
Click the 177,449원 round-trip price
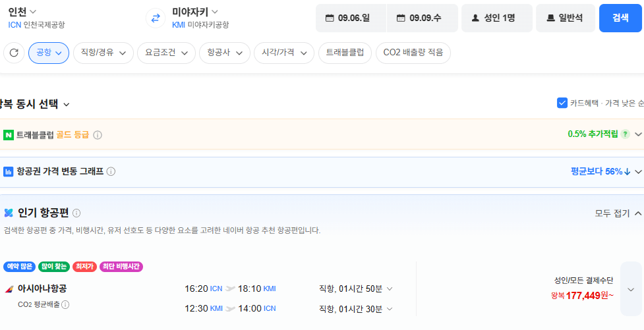[583, 296]
